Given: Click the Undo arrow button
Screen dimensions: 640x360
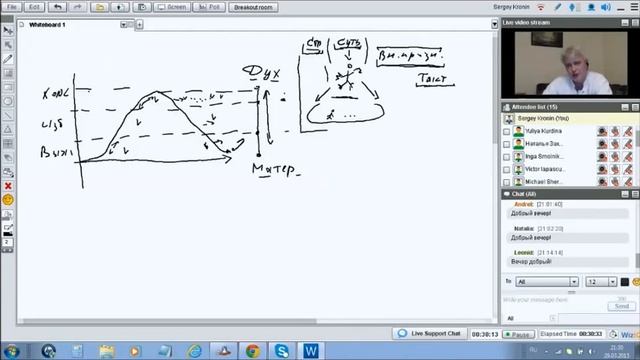Looking at the screenshot, I should pyautogui.click(x=58, y=7).
